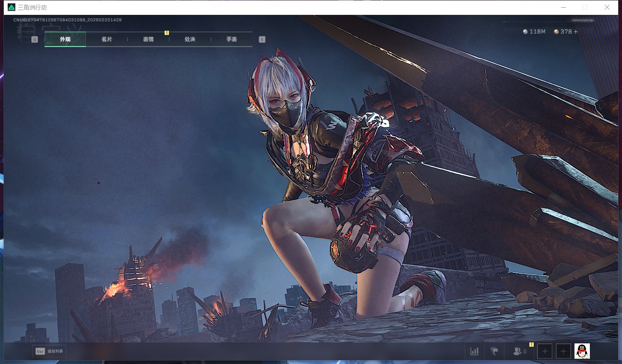Go to the 处决 tab
Image resolution: width=622 pixels, height=364 pixels.
click(190, 39)
